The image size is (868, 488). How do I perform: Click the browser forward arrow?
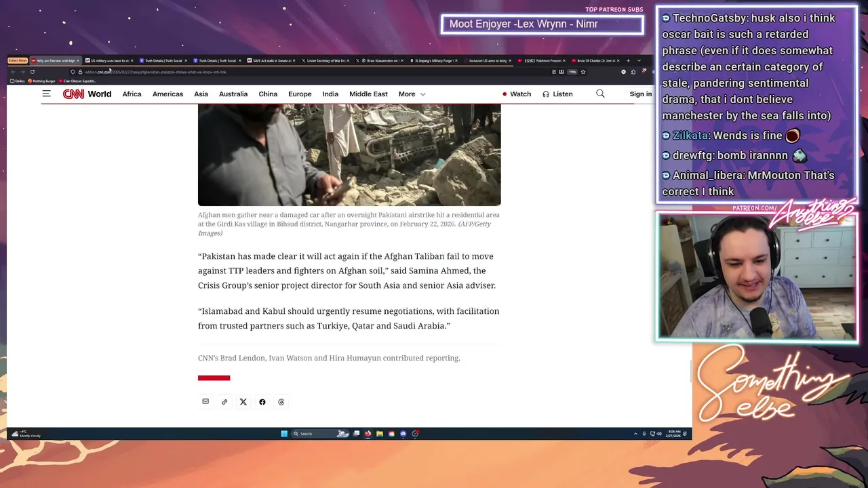pos(22,72)
